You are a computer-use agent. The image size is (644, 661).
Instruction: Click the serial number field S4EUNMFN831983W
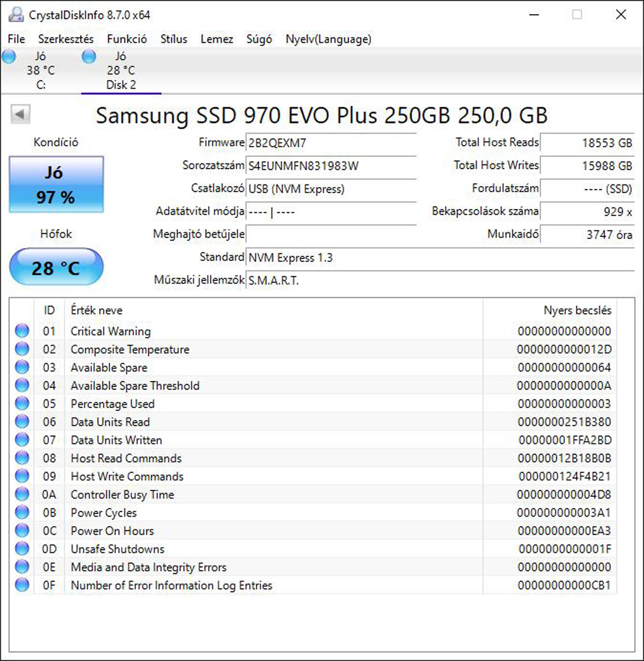click(x=331, y=166)
